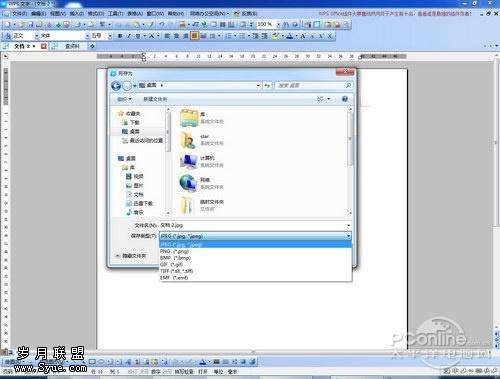
Task: Open the 正文 style dropdown
Action: pos(36,36)
